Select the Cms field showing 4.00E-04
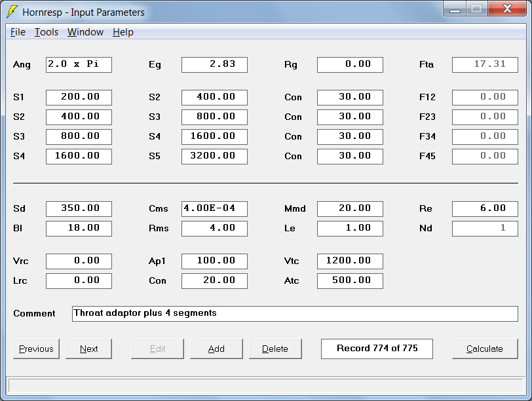Viewport: 532px width, 401px height. tap(214, 209)
